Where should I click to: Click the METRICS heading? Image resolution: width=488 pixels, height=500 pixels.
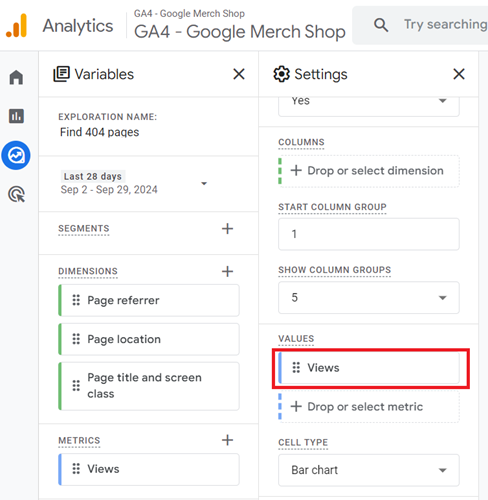[x=79, y=441]
